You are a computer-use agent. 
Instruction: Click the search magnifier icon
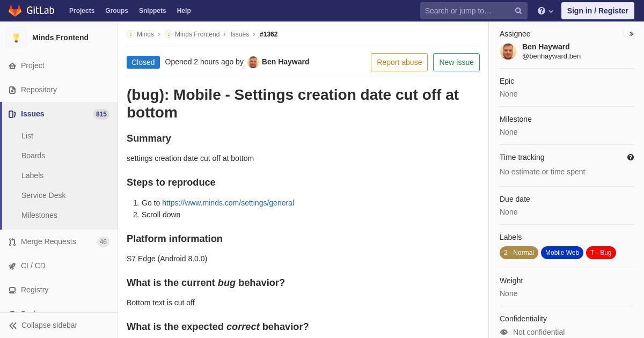coord(518,11)
